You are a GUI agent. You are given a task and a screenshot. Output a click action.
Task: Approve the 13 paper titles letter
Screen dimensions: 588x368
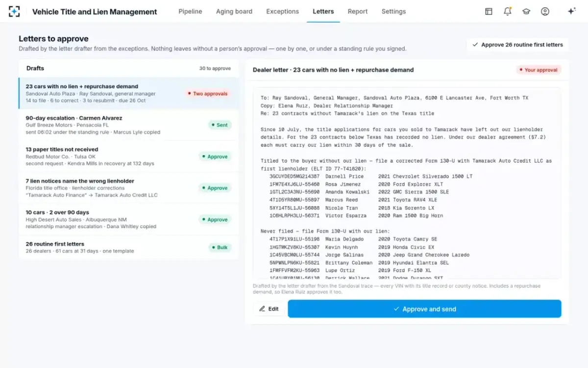[215, 157]
